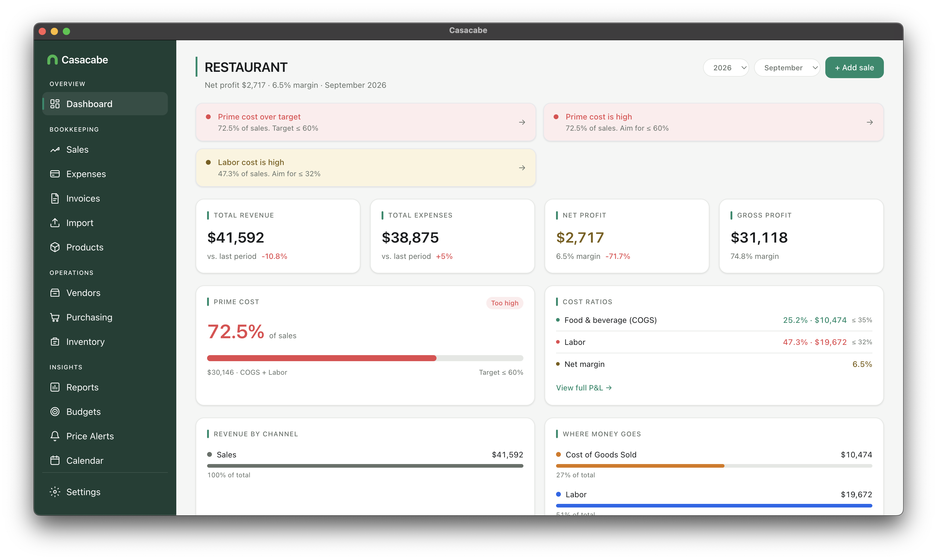937x560 pixels.
Task: Click the Price Alerts bell icon
Action: 55,436
